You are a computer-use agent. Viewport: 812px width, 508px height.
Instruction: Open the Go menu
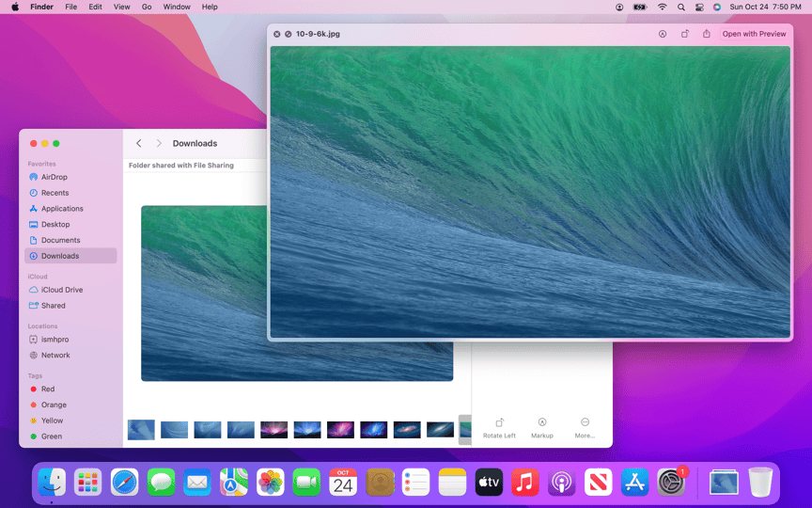point(147,7)
